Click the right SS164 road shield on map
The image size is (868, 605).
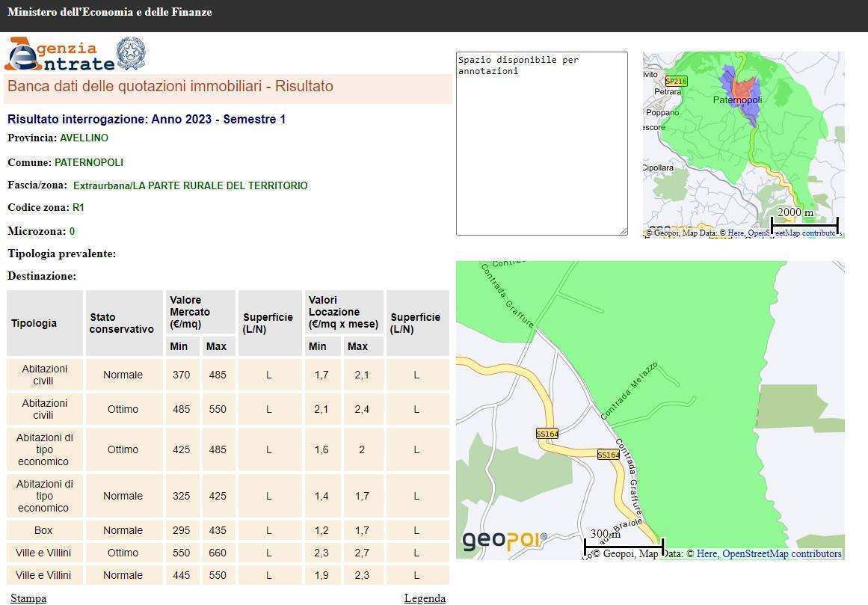pyautogui.click(x=608, y=455)
